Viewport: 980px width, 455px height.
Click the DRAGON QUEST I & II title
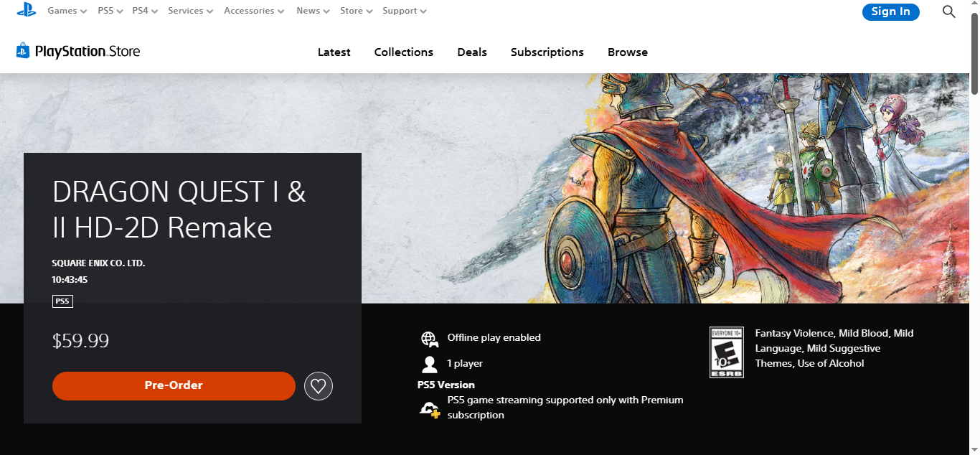(179, 210)
